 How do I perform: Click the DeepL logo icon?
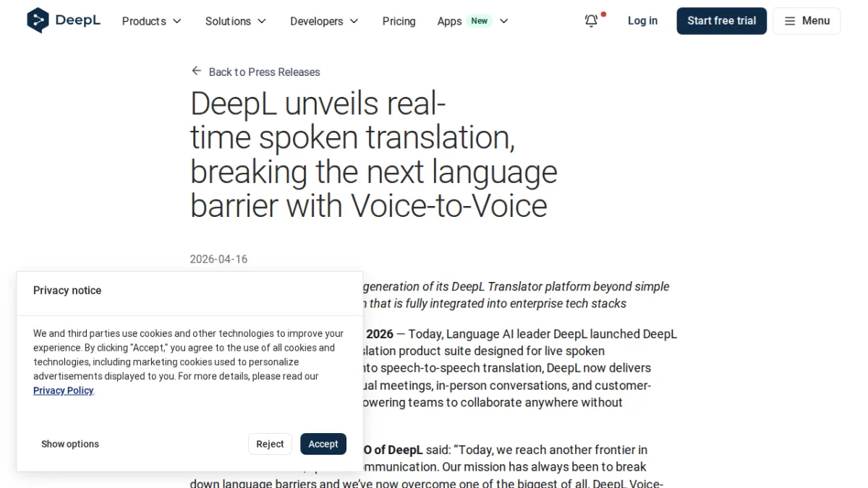pos(38,20)
